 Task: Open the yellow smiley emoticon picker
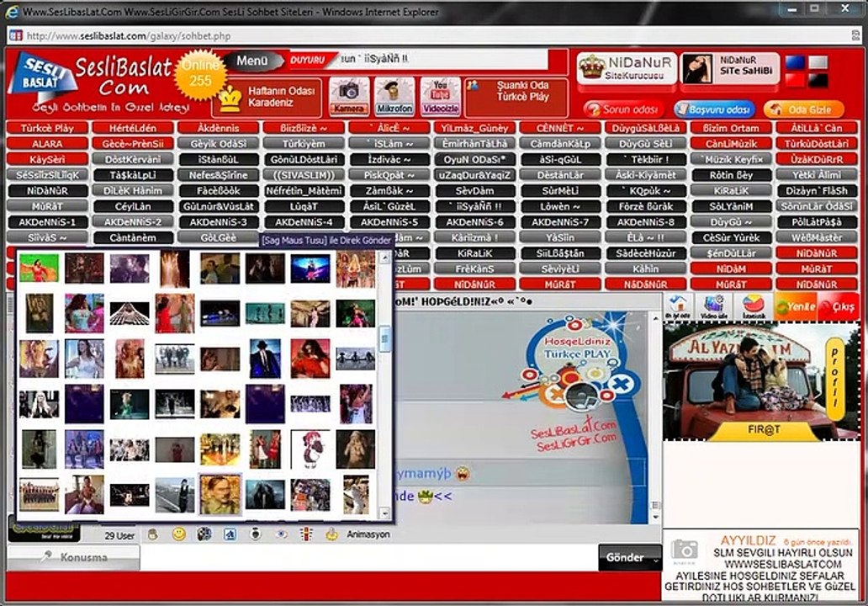coord(179,534)
